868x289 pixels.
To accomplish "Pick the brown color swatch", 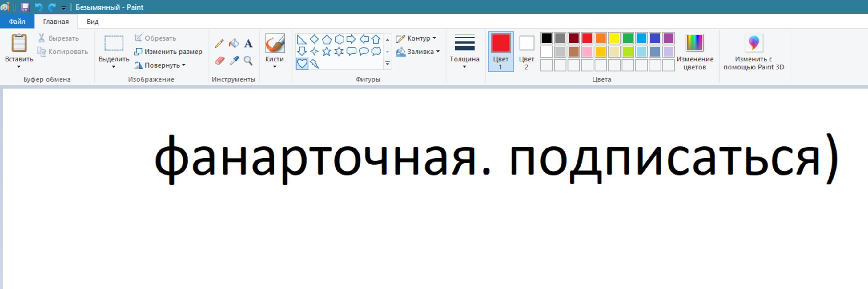I will point(573,51).
